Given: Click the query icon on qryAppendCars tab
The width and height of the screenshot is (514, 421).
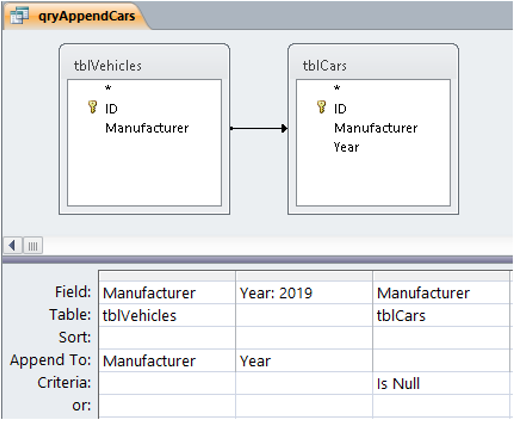Looking at the screenshot, I should point(19,16).
